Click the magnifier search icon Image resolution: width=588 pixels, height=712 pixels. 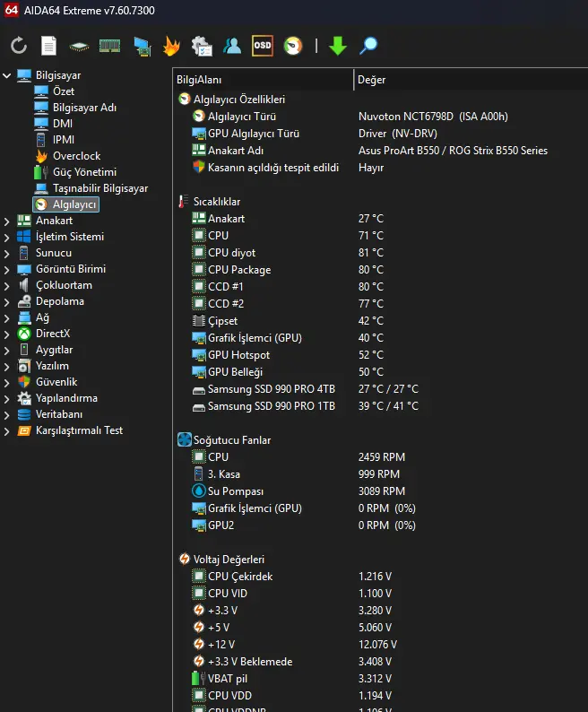pyautogui.click(x=368, y=46)
